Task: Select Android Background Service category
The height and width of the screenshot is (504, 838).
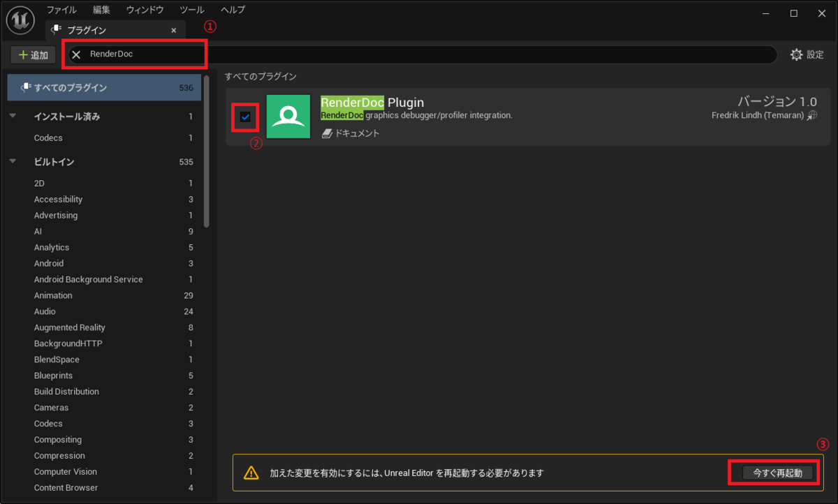Action: point(104,279)
